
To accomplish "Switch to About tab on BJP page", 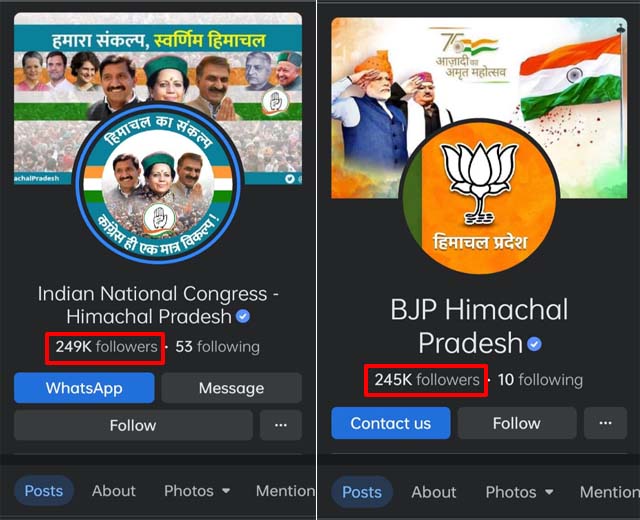I will click(x=434, y=492).
